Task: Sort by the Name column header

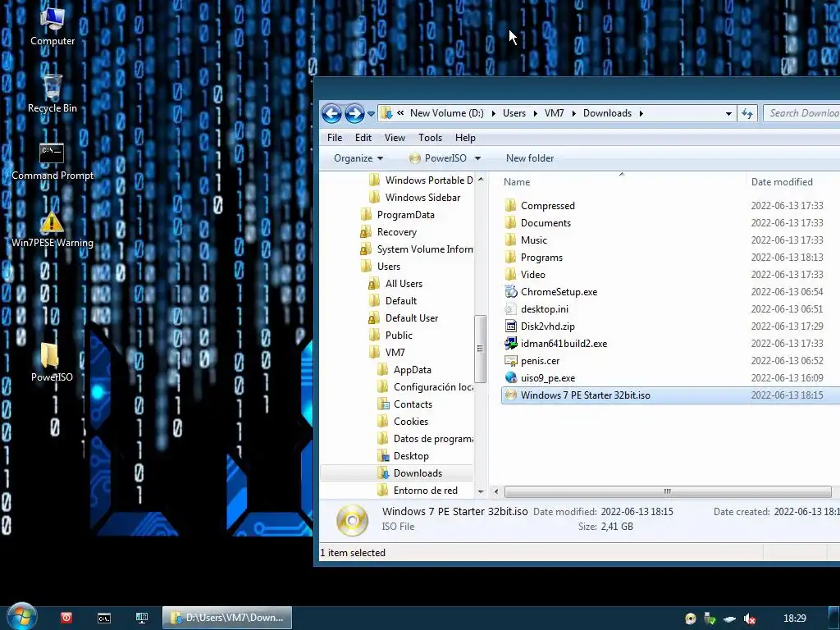Action: [622, 181]
